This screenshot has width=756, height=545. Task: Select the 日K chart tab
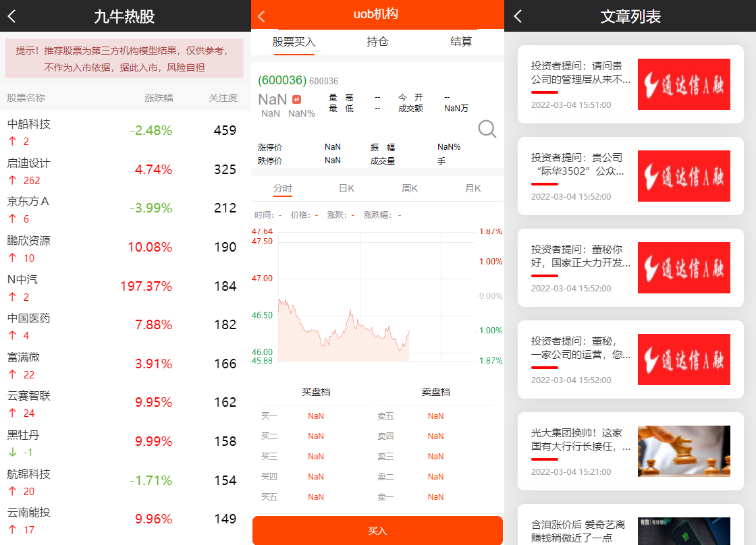[x=346, y=188]
